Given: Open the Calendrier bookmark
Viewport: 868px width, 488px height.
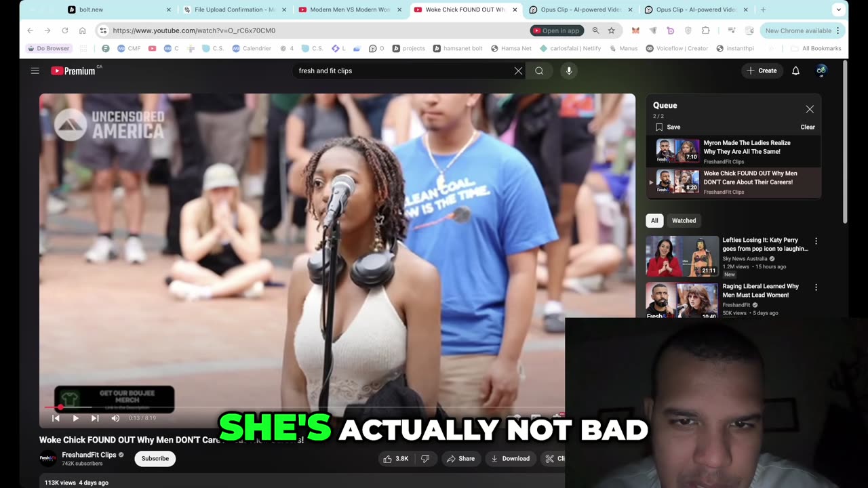Looking at the screenshot, I should pyautogui.click(x=252, y=48).
